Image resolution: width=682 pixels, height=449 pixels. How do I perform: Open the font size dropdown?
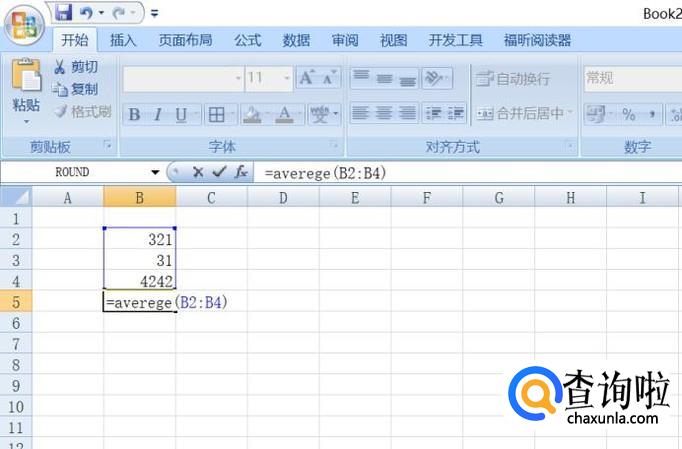287,78
